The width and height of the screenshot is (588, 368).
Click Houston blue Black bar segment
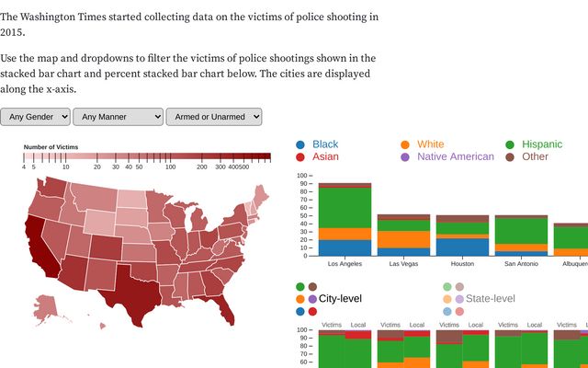[x=462, y=247]
